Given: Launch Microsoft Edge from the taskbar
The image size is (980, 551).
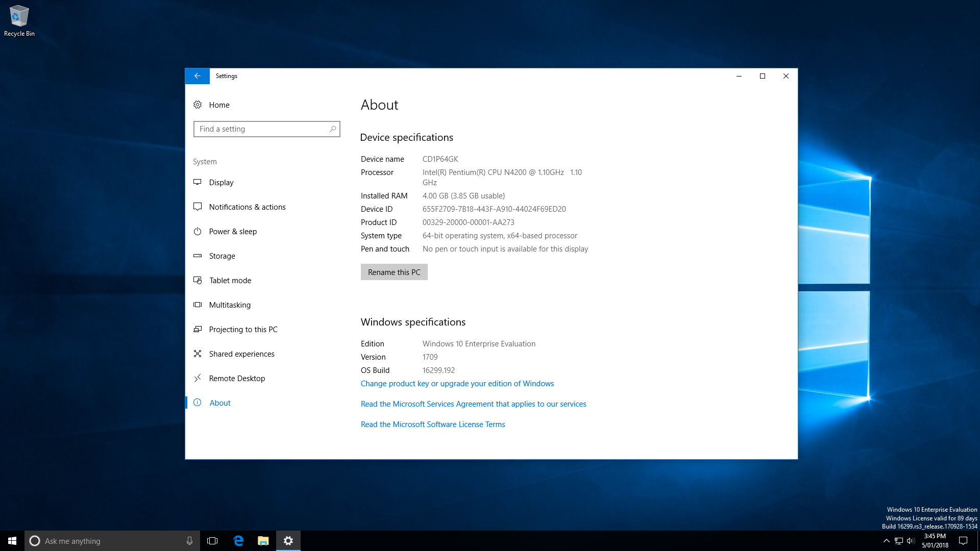Looking at the screenshot, I should pyautogui.click(x=238, y=541).
